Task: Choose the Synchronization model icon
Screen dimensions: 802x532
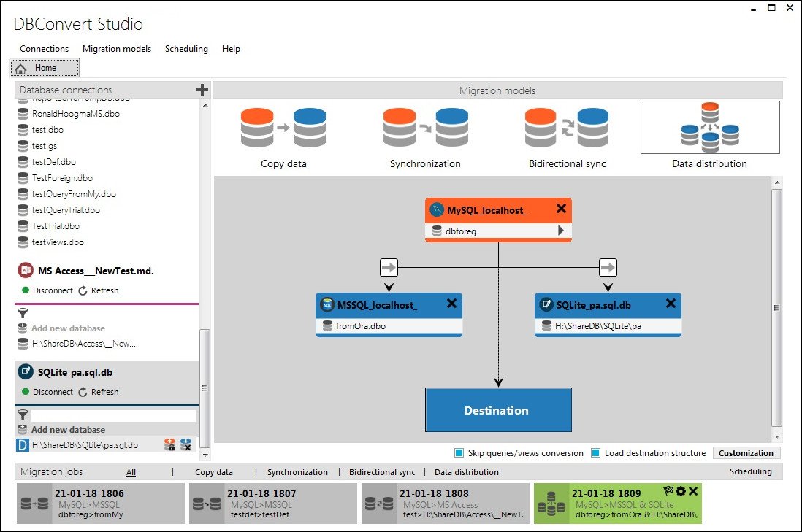Action: pyautogui.click(x=426, y=128)
